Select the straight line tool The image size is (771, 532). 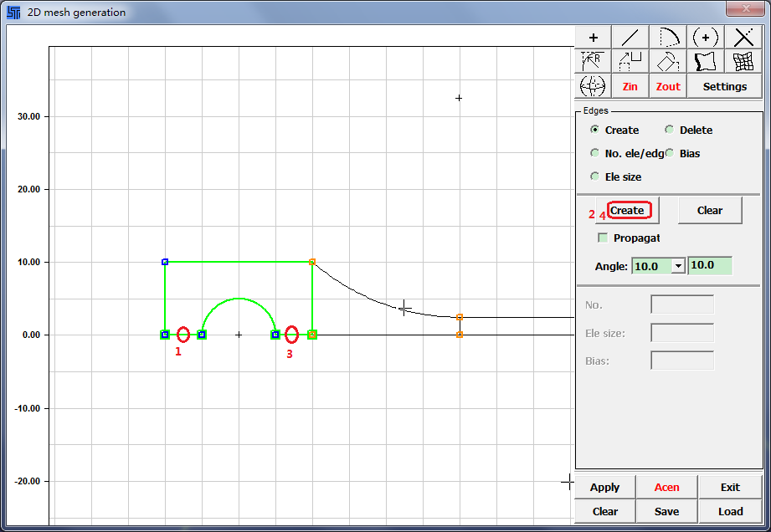[630, 38]
